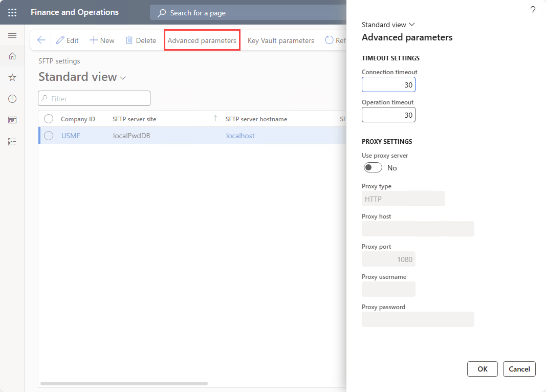This screenshot has width=546, height=392.
Task: Click the help question mark icon
Action: point(533,10)
